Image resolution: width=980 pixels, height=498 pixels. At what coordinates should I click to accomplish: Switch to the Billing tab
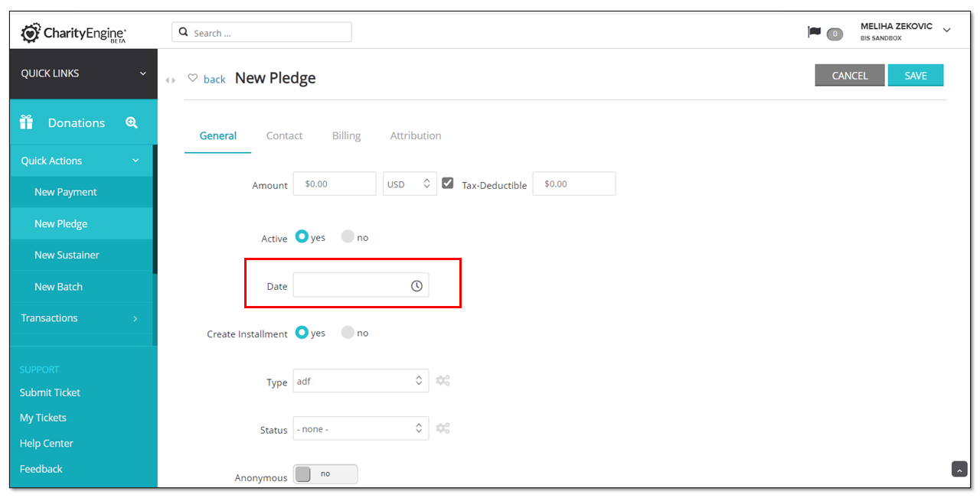click(x=346, y=135)
